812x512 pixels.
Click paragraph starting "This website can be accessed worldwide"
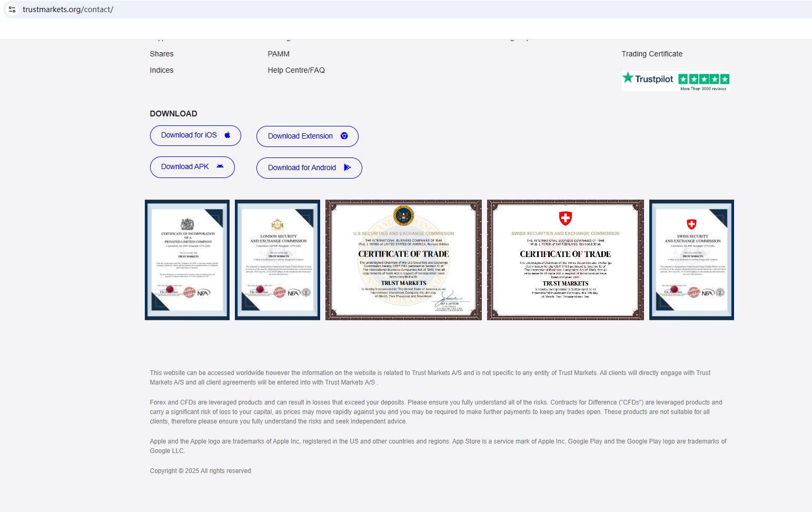pyautogui.click(x=430, y=378)
